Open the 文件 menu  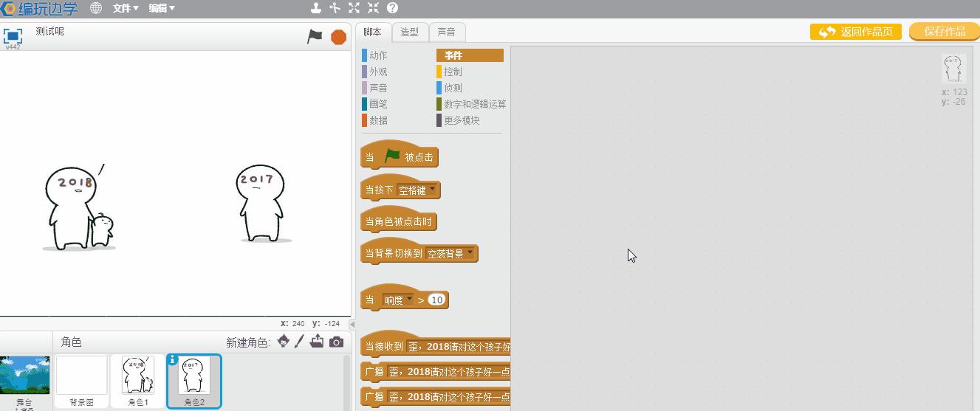tap(126, 8)
